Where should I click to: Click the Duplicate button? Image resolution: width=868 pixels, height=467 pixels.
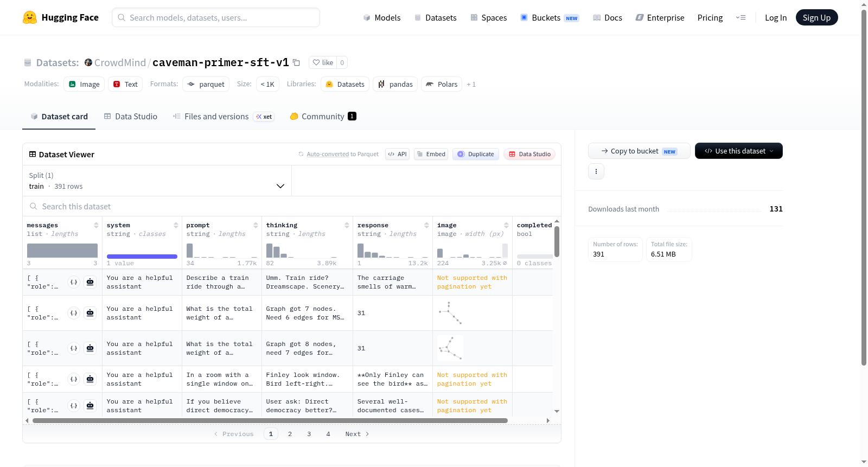[476, 154]
